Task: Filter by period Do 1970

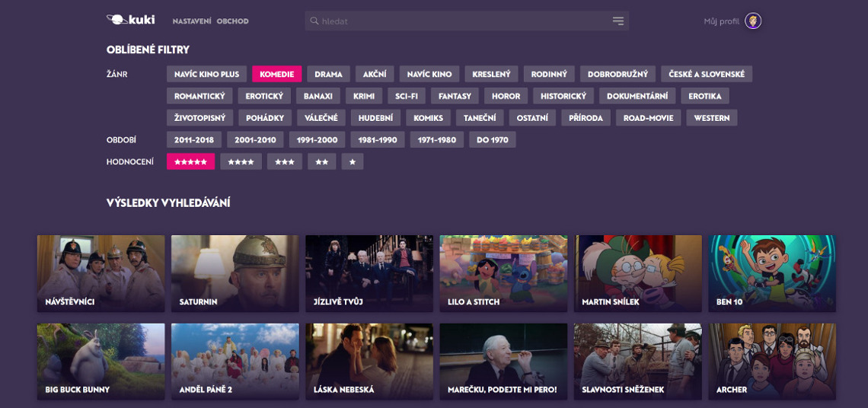Action: pos(492,139)
